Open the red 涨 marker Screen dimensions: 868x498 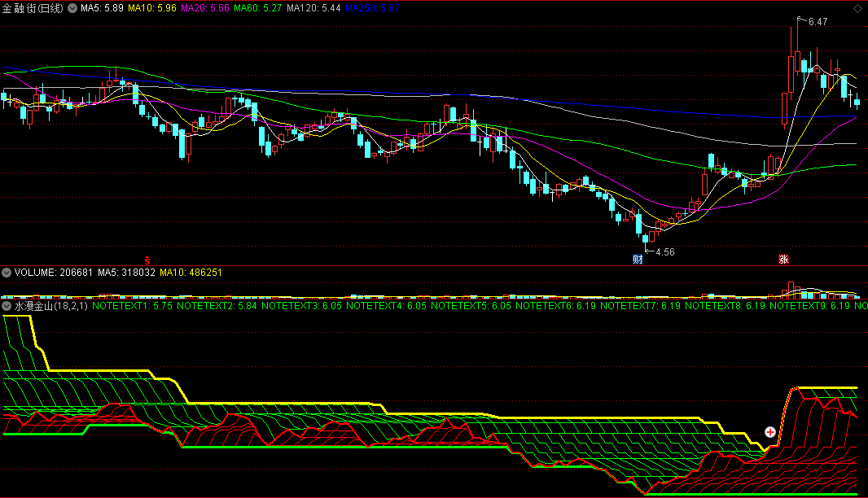(783, 260)
